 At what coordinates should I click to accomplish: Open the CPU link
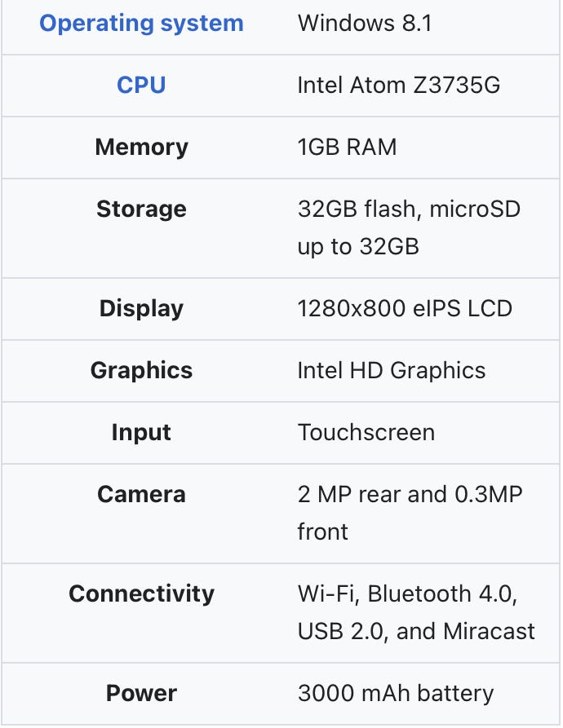pos(141,85)
